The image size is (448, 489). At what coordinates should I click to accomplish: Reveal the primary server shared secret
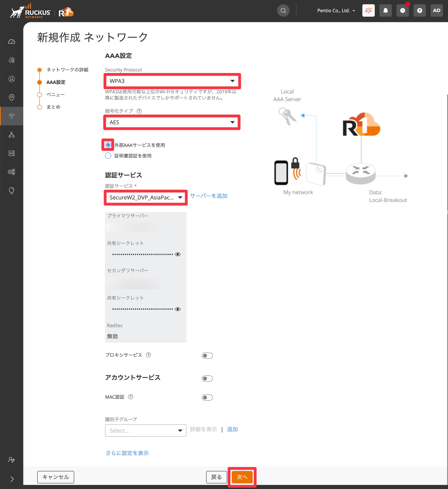pos(177,254)
